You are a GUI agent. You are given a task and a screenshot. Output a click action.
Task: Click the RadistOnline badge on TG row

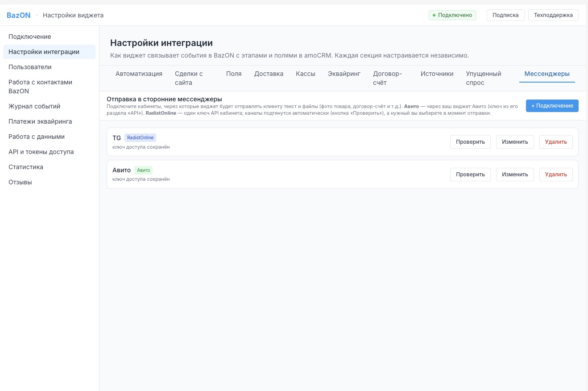point(141,137)
